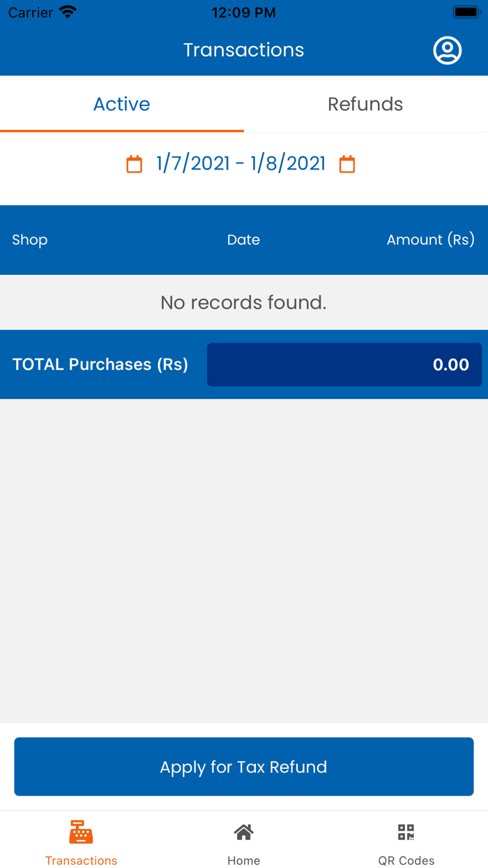Open the user profile icon
Viewport: 488px width, 868px height.
447,50
